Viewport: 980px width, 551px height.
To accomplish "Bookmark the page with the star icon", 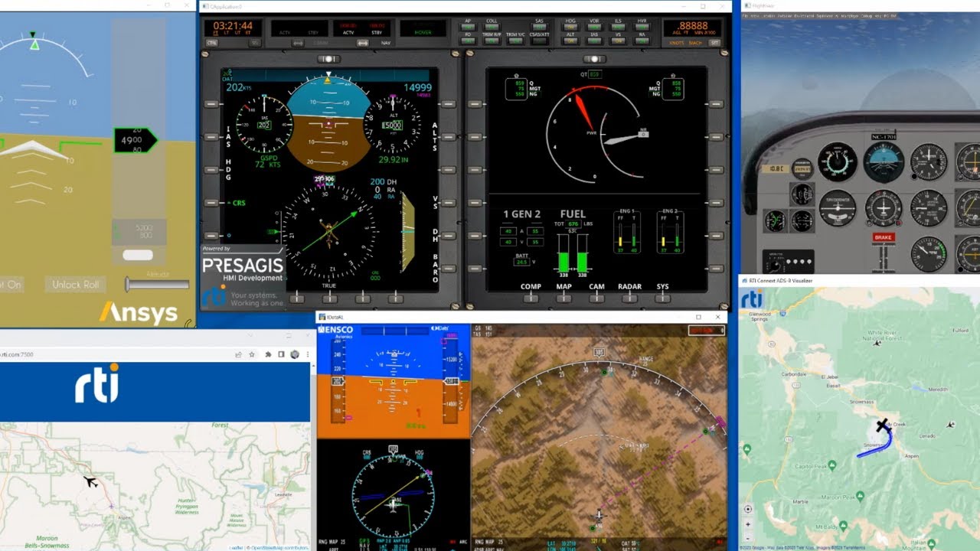I will click(252, 354).
